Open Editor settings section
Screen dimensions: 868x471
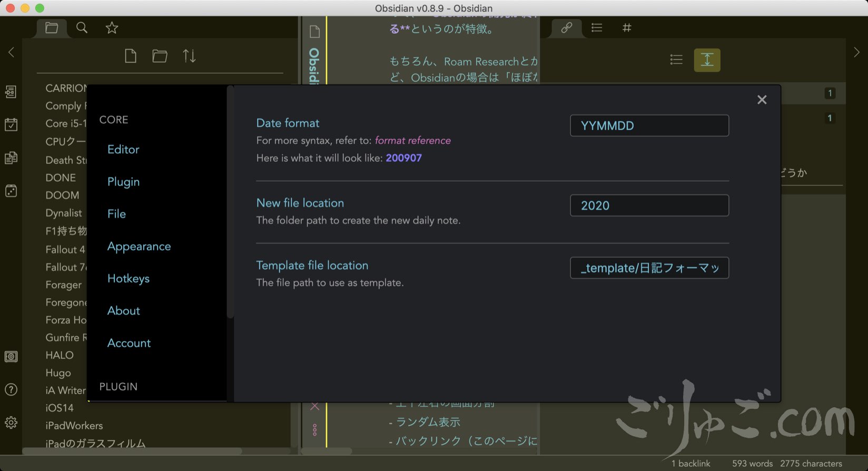123,150
